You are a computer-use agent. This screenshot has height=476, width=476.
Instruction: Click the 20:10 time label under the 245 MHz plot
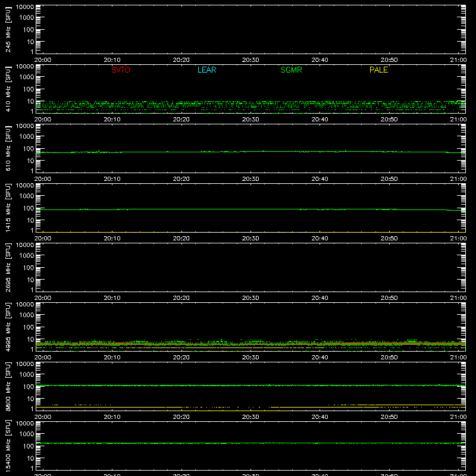point(112,60)
